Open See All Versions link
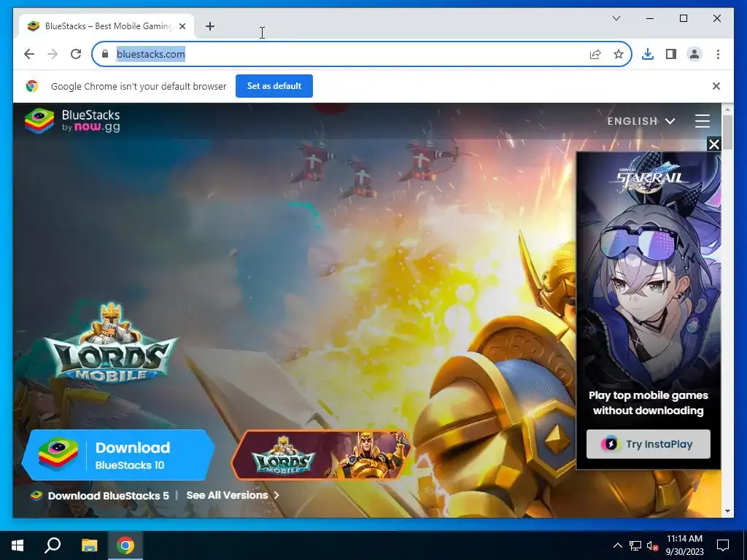747x560 pixels. point(233,495)
